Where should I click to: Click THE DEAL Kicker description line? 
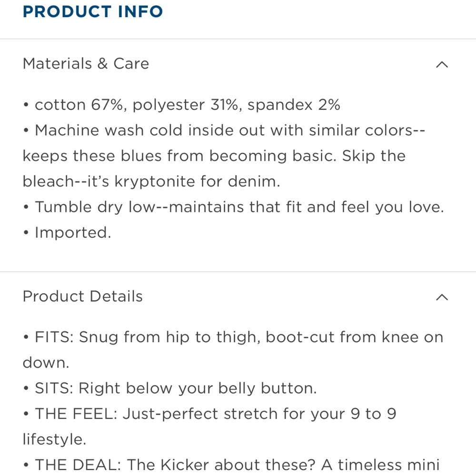coord(237,465)
